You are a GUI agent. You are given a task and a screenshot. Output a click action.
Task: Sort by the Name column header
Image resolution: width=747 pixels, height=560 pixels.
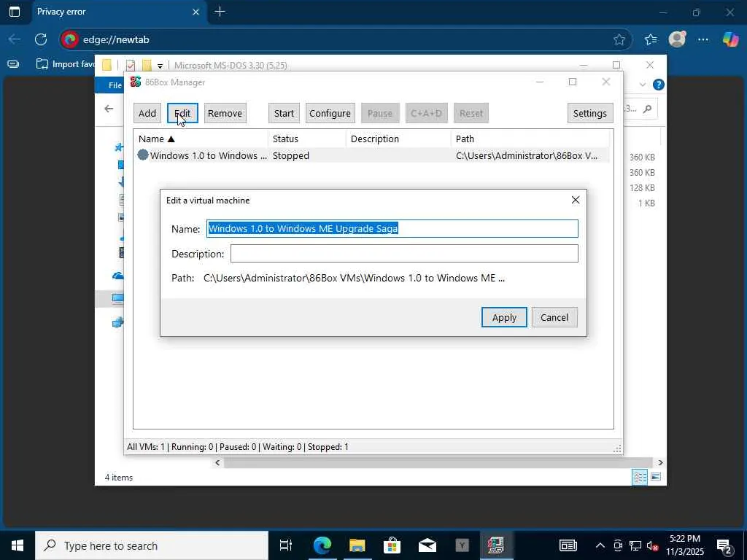click(x=201, y=139)
